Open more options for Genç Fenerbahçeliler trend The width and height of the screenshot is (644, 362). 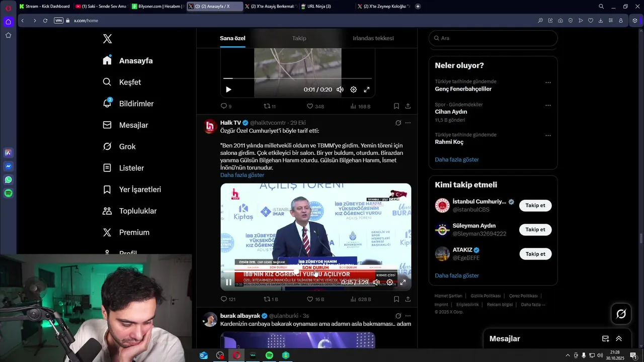click(x=548, y=82)
